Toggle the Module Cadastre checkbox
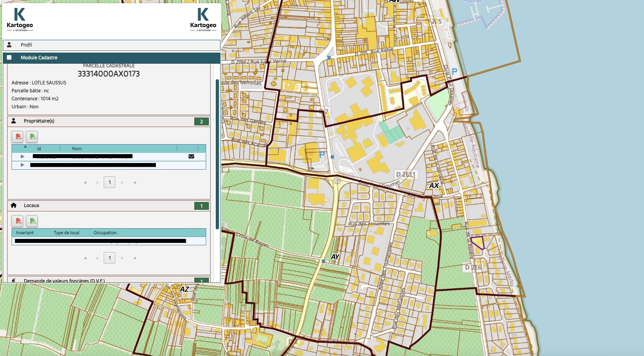The width and height of the screenshot is (644, 356). pyautogui.click(x=9, y=57)
